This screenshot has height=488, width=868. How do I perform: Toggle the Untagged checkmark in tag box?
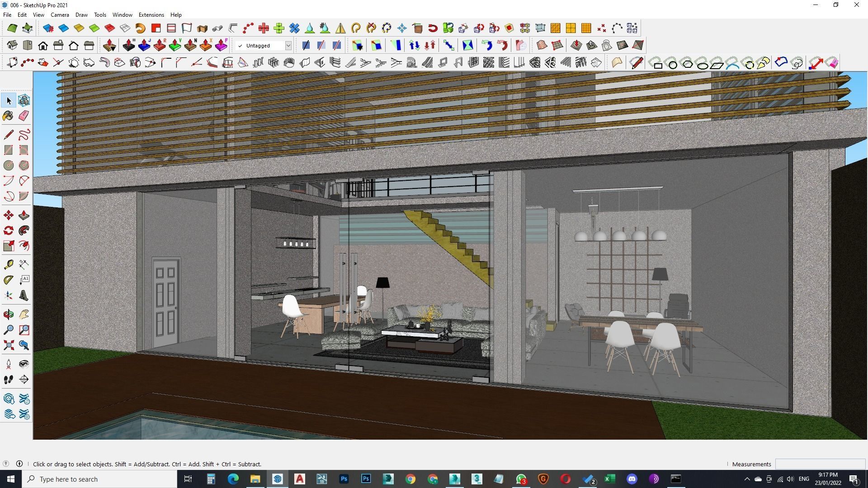pos(241,46)
